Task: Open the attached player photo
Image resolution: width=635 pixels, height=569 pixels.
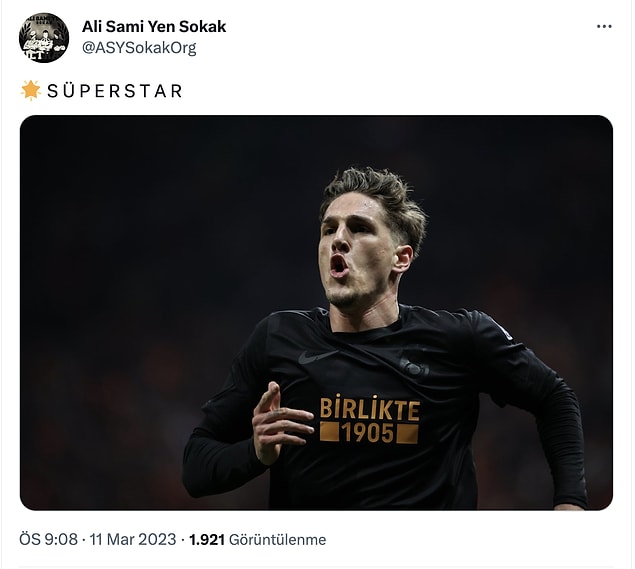Action: click(316, 313)
